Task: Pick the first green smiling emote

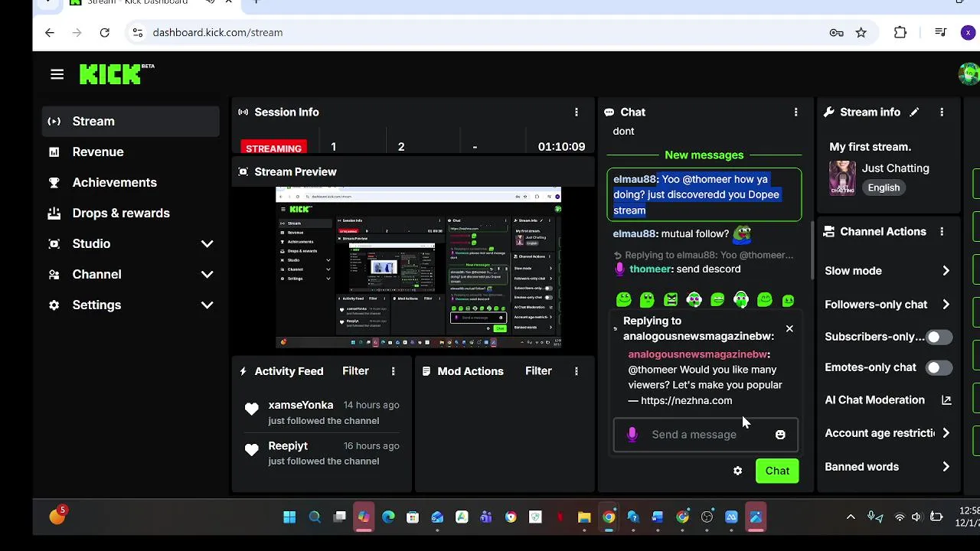Action: 624,300
